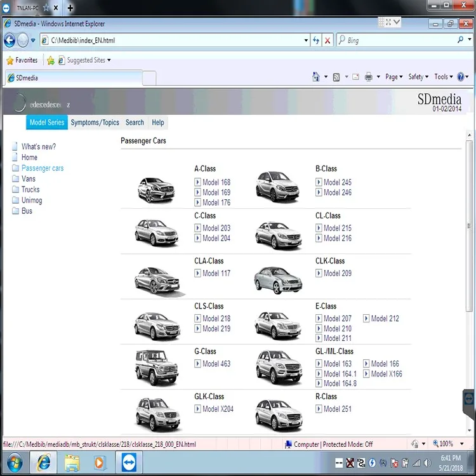This screenshot has width=476, height=476.
Task: Click the forward navigation button
Action: pos(23,40)
